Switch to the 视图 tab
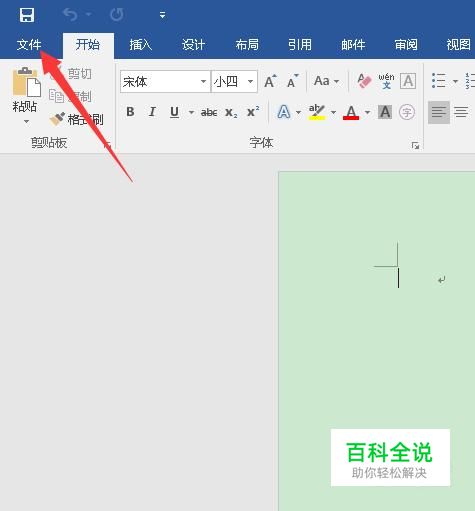Screen dimensions: 475x511 click(x=459, y=45)
